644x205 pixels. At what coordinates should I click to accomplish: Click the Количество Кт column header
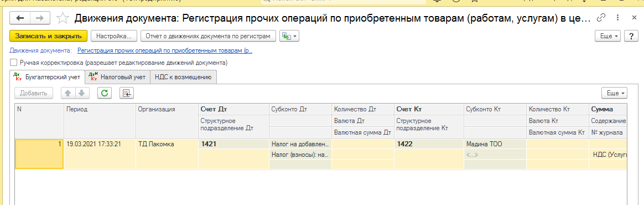558,110
